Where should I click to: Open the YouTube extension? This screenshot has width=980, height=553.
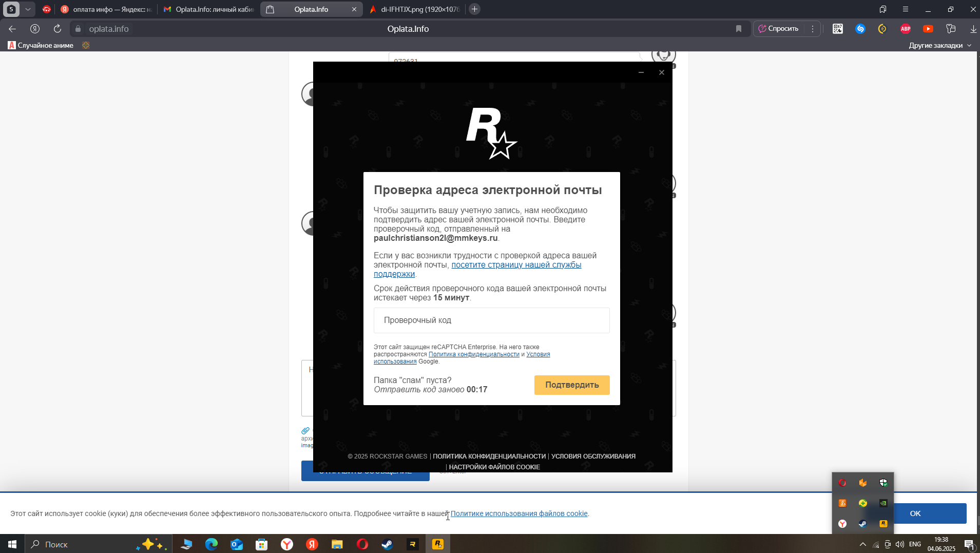(928, 29)
